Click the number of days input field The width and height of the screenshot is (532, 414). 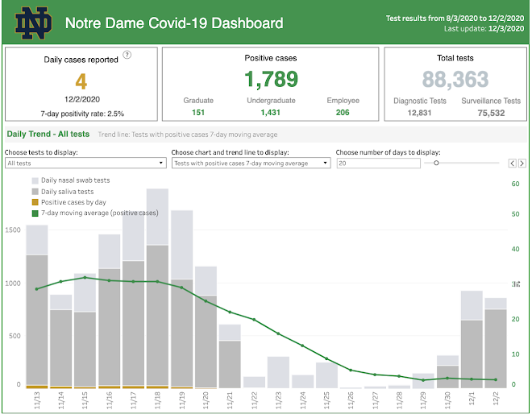point(379,163)
